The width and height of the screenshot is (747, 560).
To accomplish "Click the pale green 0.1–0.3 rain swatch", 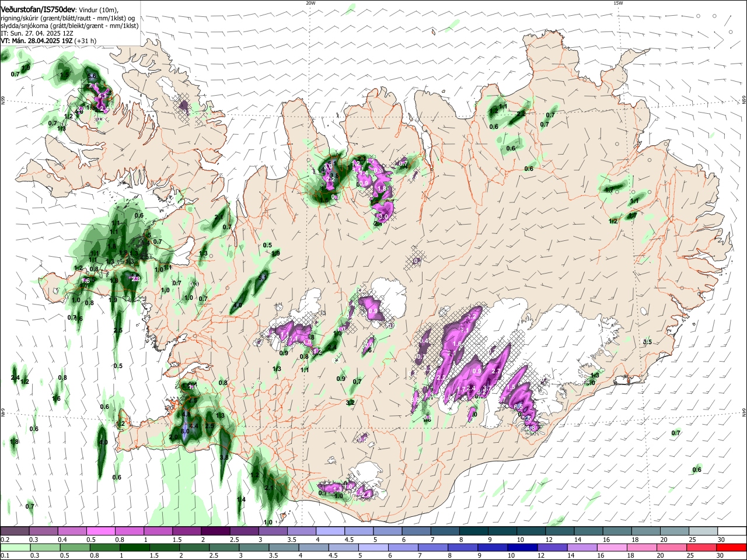I will click(x=15, y=547).
